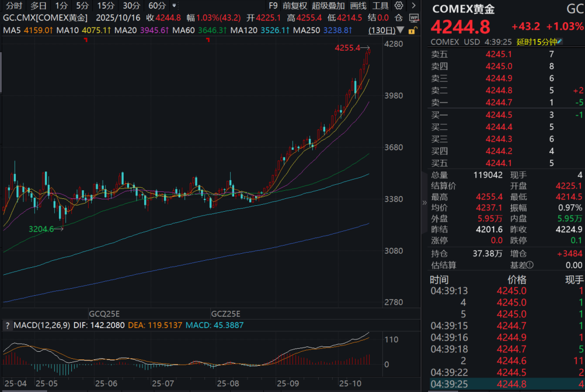Viewport: 585px width, 392px height.
Task: Open the 超级叠加 overlay button
Action: [x=328, y=6]
